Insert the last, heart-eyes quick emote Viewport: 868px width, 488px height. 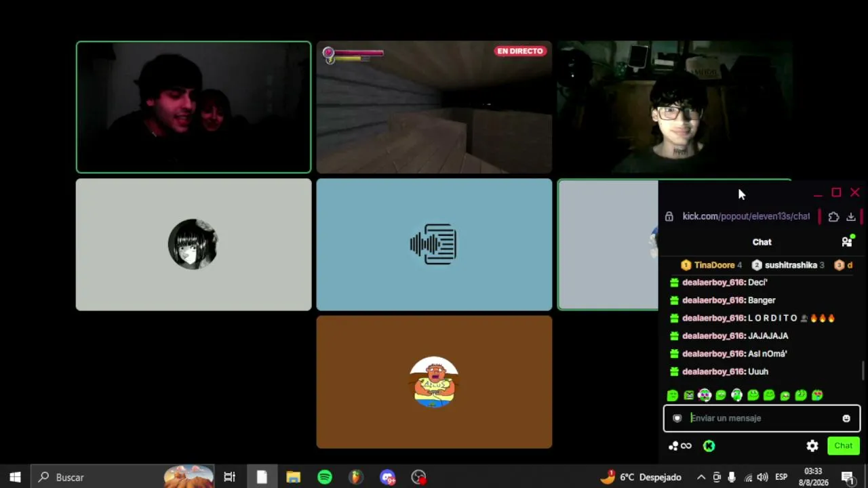pos(817,395)
